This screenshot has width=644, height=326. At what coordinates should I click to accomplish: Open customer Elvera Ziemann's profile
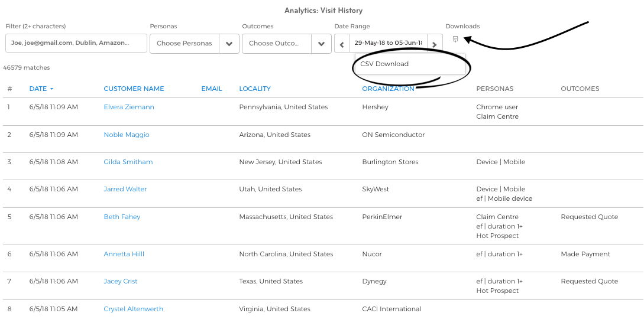129,107
